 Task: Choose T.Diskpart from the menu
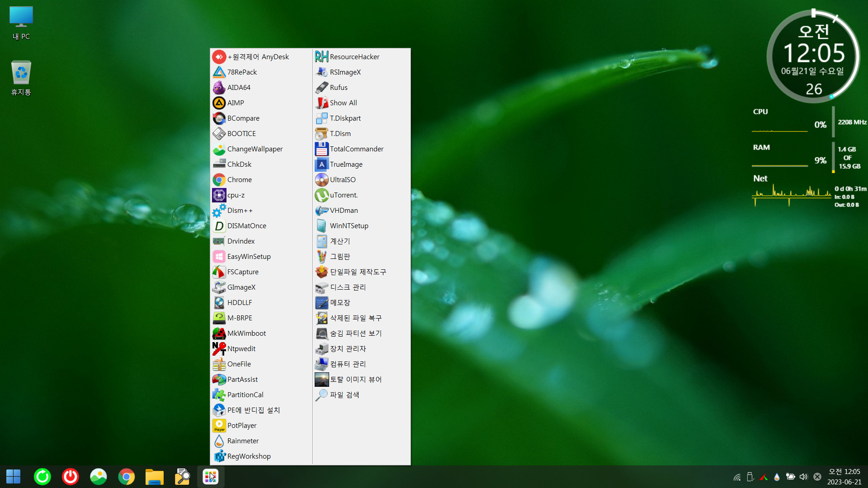(362, 118)
